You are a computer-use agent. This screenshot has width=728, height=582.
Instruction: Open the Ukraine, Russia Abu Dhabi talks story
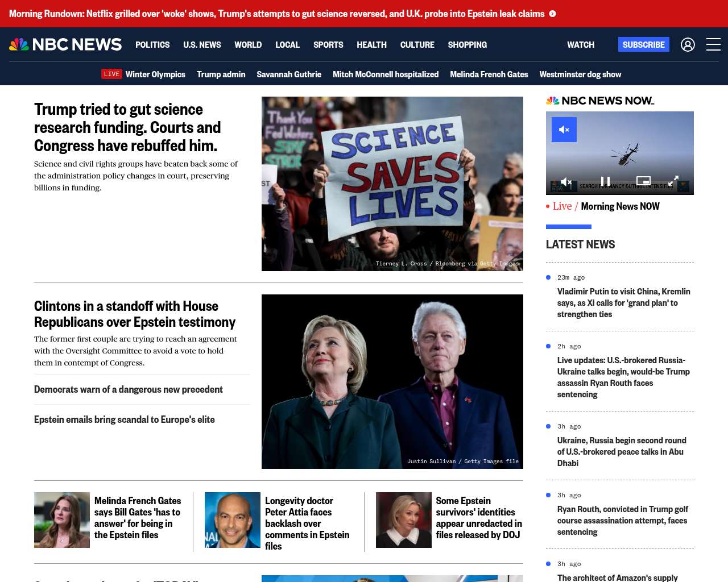tap(622, 452)
